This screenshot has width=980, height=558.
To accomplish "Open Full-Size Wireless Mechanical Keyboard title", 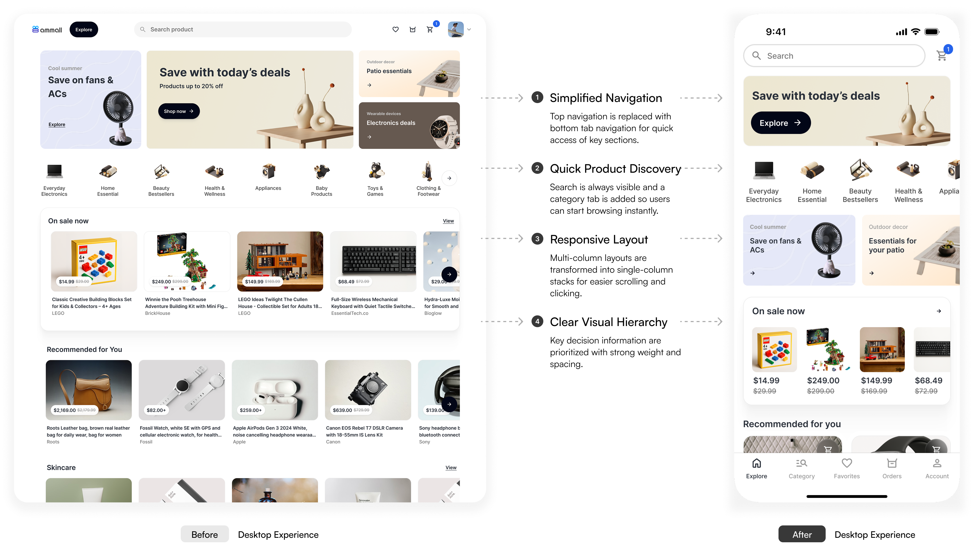I will (x=373, y=303).
